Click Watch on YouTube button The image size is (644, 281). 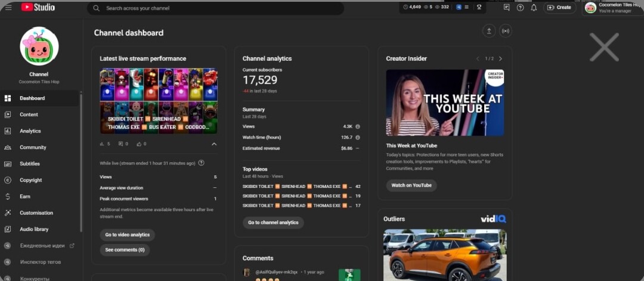pyautogui.click(x=411, y=186)
